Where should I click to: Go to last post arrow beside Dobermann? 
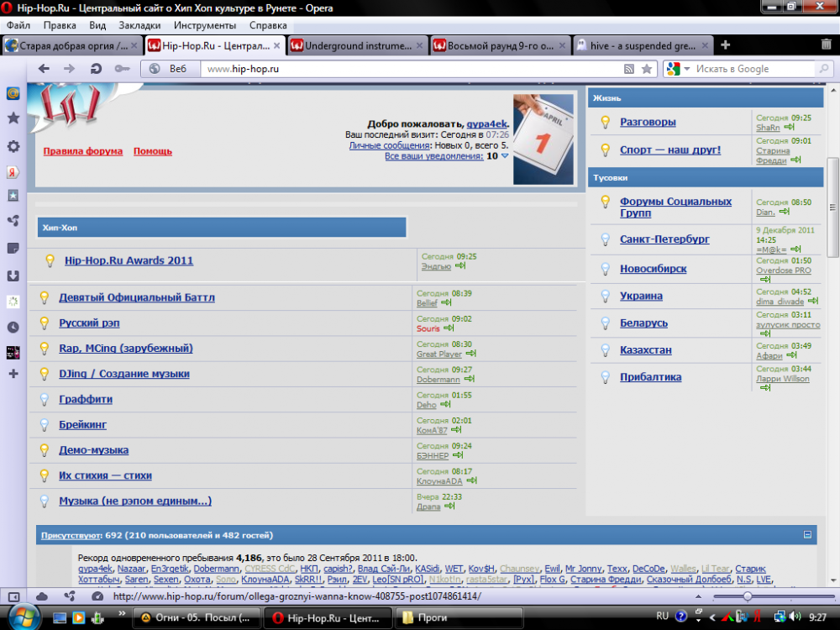pyautogui.click(x=470, y=380)
